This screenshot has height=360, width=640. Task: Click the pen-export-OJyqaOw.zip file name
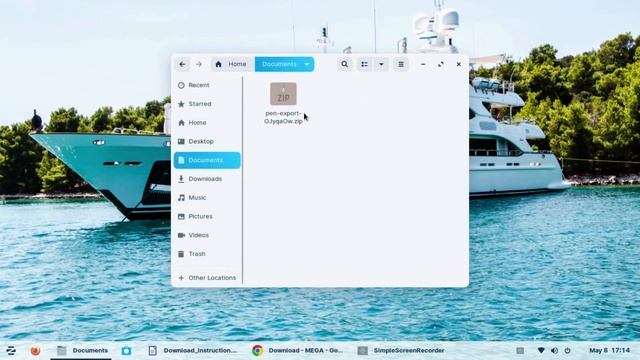tap(283, 117)
